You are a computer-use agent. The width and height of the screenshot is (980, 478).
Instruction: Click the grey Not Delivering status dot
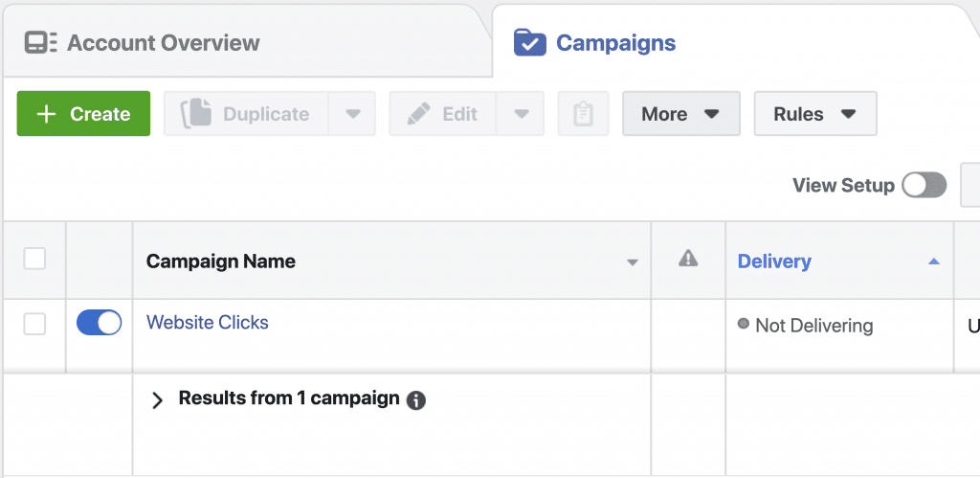click(743, 324)
